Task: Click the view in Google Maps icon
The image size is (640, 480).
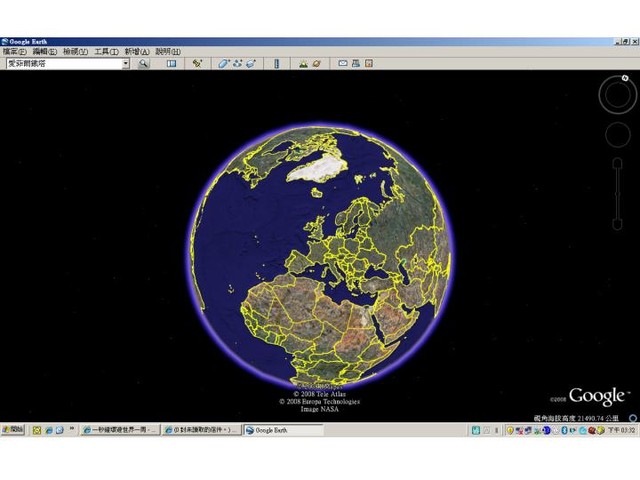Action: point(369,63)
